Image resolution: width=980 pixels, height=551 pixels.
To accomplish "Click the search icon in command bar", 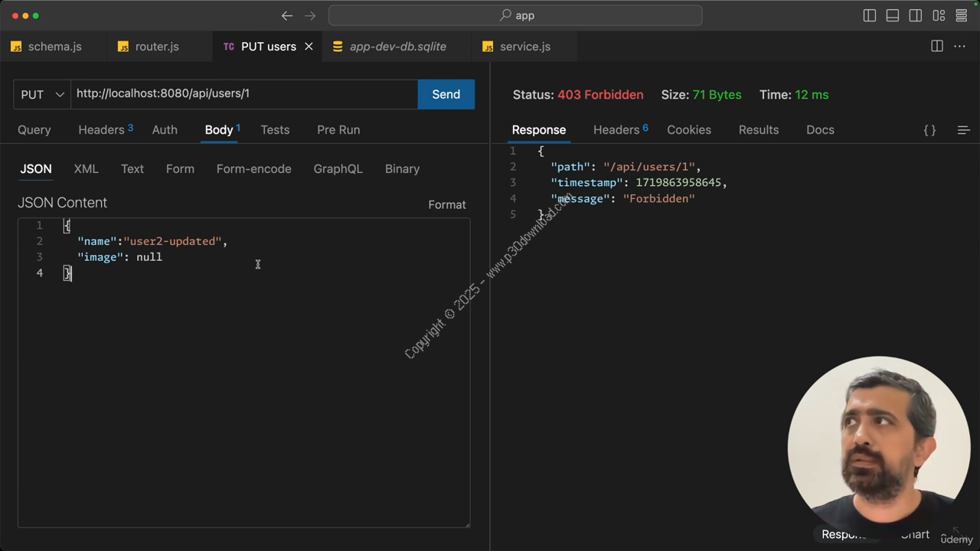I will (505, 15).
